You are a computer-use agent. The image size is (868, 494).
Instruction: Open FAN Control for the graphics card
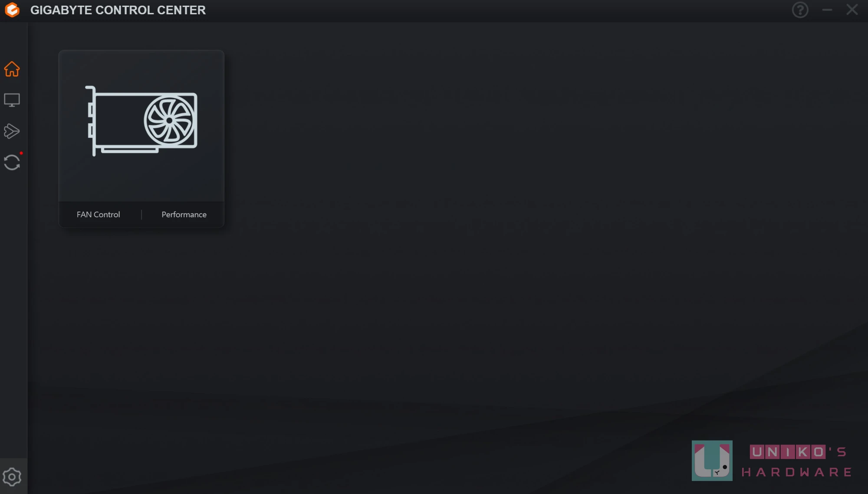point(98,214)
